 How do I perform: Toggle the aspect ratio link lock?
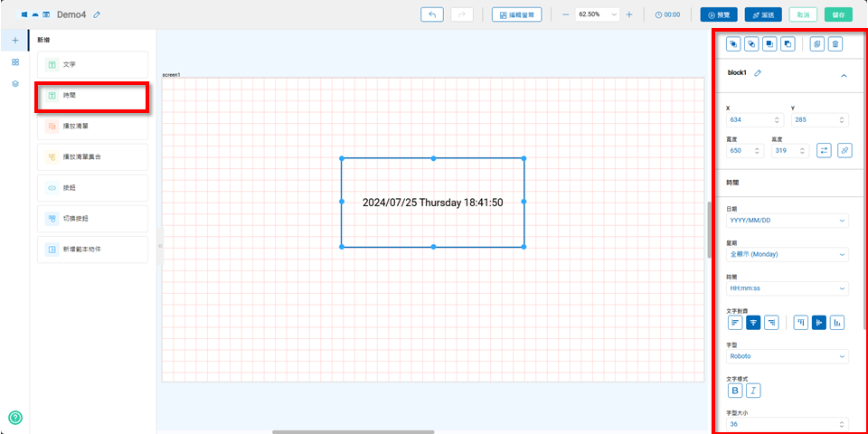click(844, 150)
